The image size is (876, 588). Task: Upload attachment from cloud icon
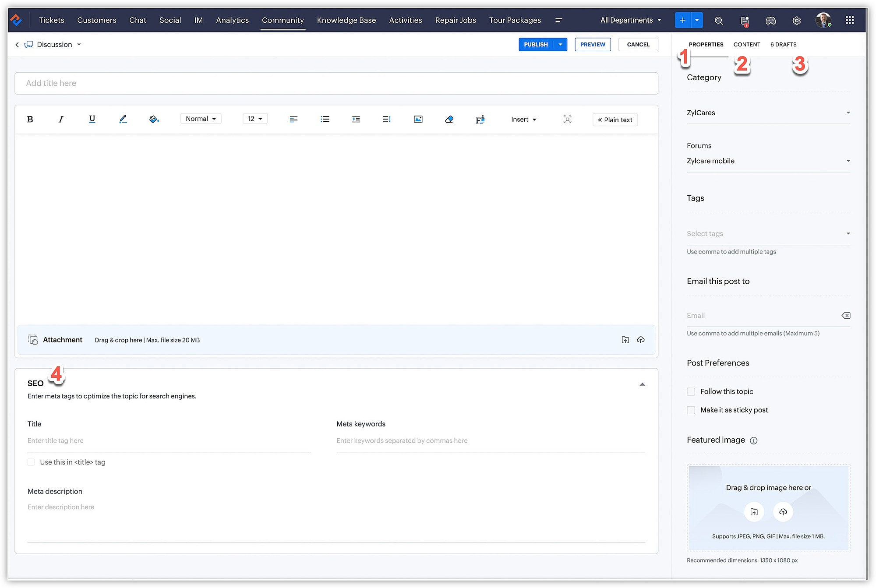(x=640, y=340)
